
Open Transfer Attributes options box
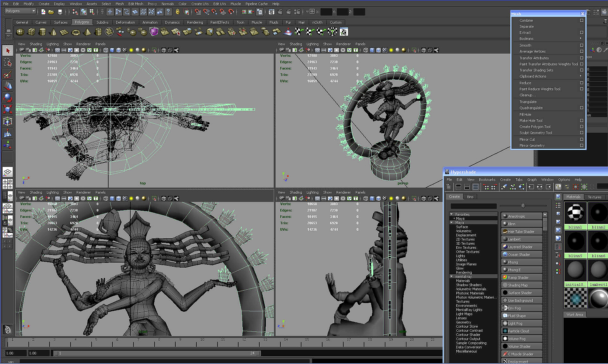coord(581,58)
